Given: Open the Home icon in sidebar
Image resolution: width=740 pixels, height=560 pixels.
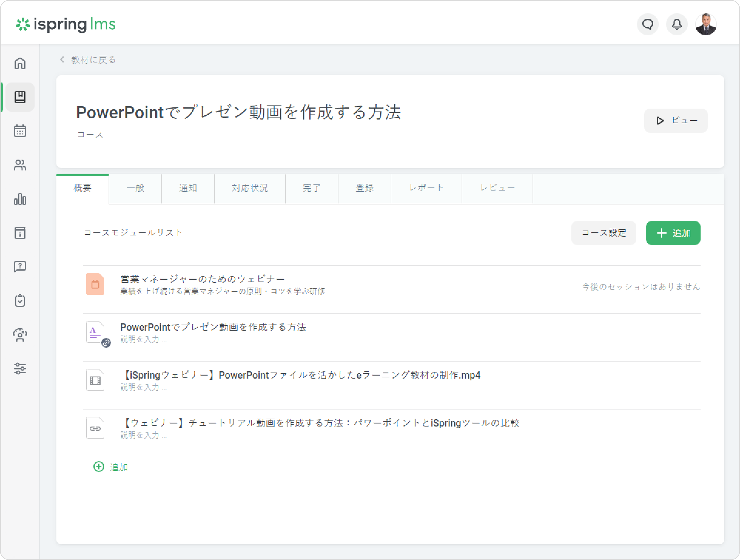Looking at the screenshot, I should coord(20,63).
